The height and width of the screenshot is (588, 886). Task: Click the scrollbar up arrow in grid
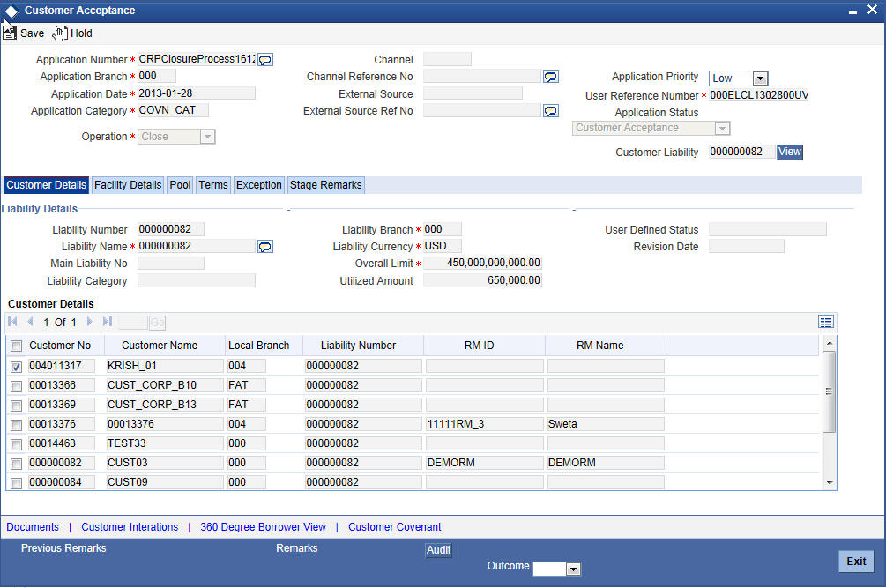point(829,343)
